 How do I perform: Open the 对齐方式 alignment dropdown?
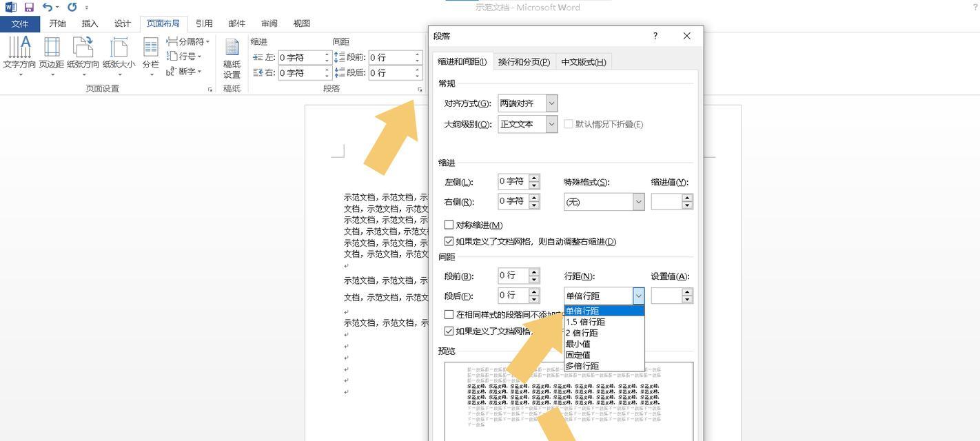[551, 103]
